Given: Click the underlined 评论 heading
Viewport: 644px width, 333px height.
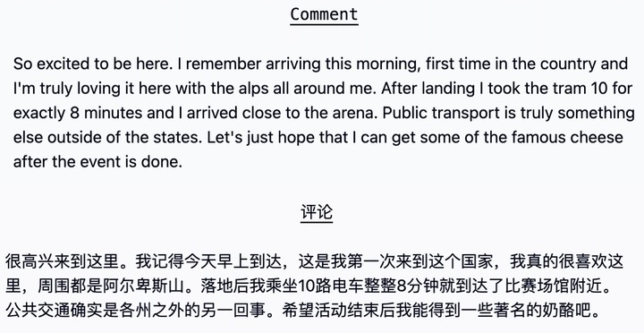Looking at the screenshot, I should 317,212.
